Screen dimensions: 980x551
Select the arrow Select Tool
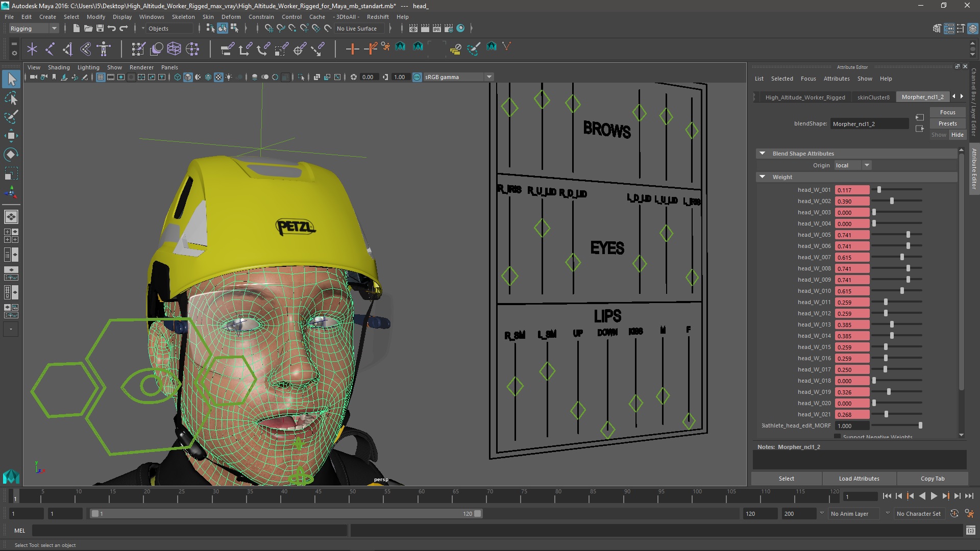coord(11,79)
